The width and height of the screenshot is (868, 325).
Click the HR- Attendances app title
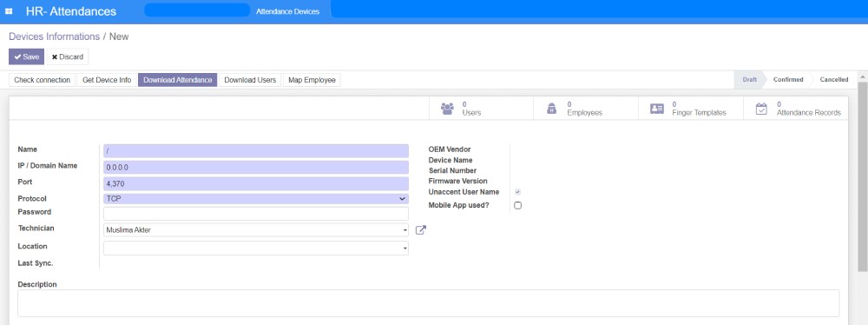click(x=71, y=11)
